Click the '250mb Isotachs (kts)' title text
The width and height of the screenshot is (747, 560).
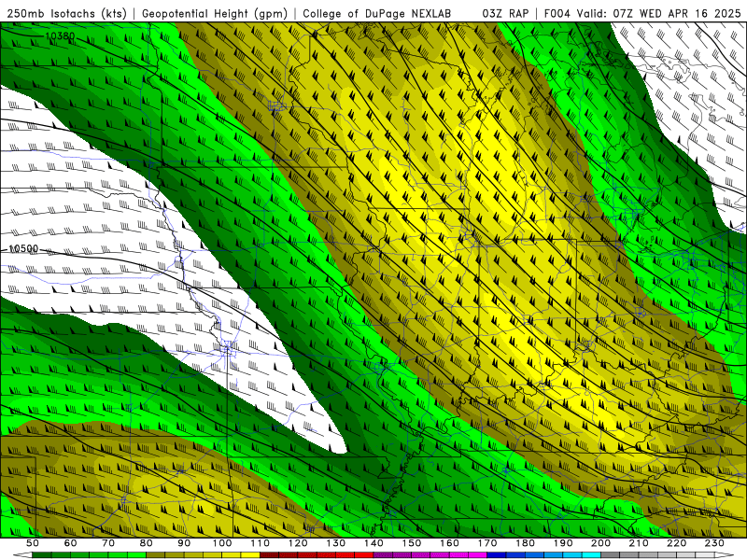(x=67, y=14)
